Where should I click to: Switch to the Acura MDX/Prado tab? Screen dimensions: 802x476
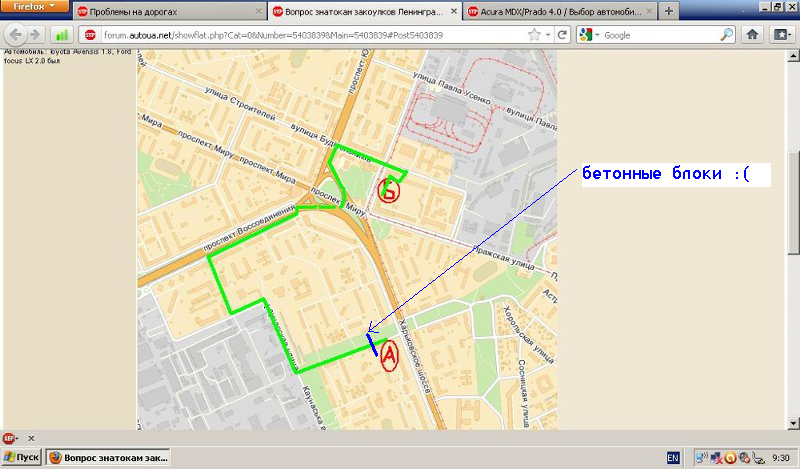(562, 11)
